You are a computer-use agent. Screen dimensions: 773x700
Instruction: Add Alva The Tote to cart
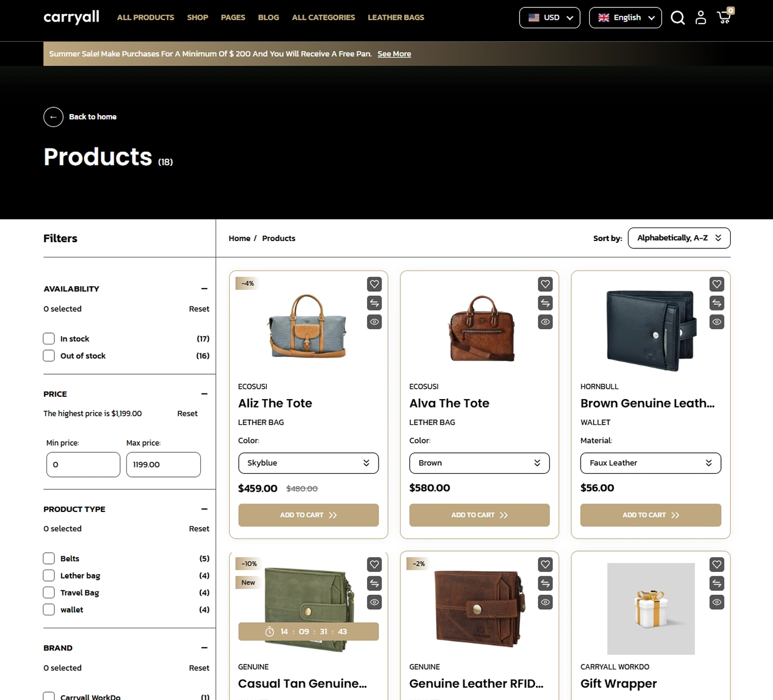pyautogui.click(x=479, y=515)
